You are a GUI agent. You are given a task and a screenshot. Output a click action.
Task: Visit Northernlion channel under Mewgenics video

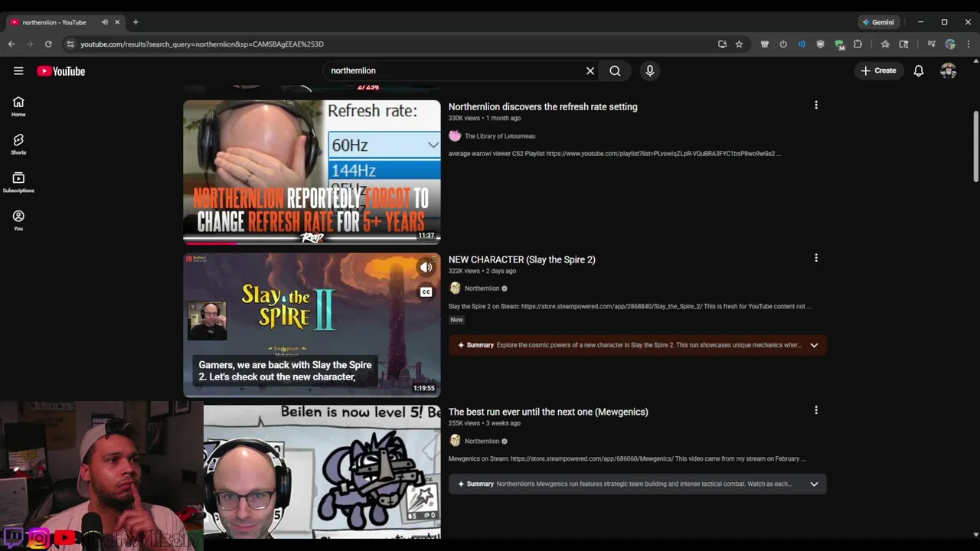482,441
